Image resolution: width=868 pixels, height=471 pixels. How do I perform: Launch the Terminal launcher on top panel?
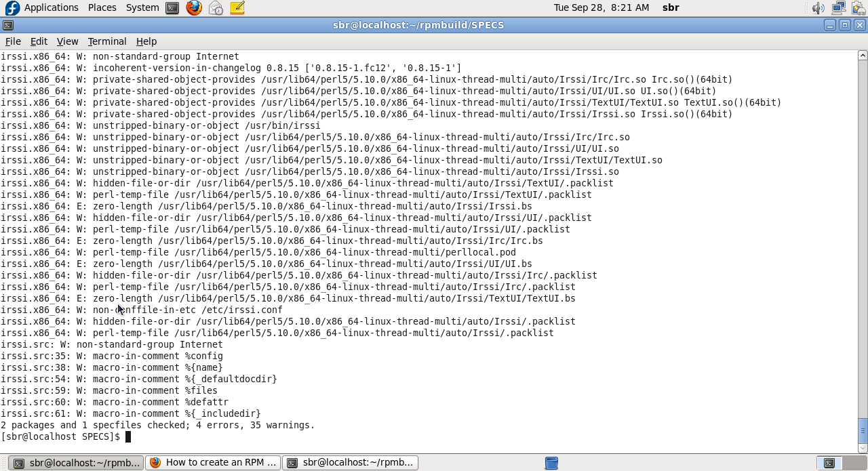(x=171, y=7)
